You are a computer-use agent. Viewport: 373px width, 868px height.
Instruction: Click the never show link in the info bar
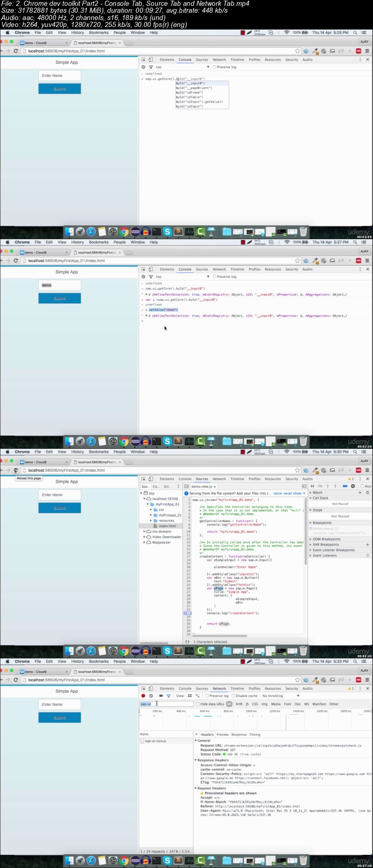coord(292,493)
